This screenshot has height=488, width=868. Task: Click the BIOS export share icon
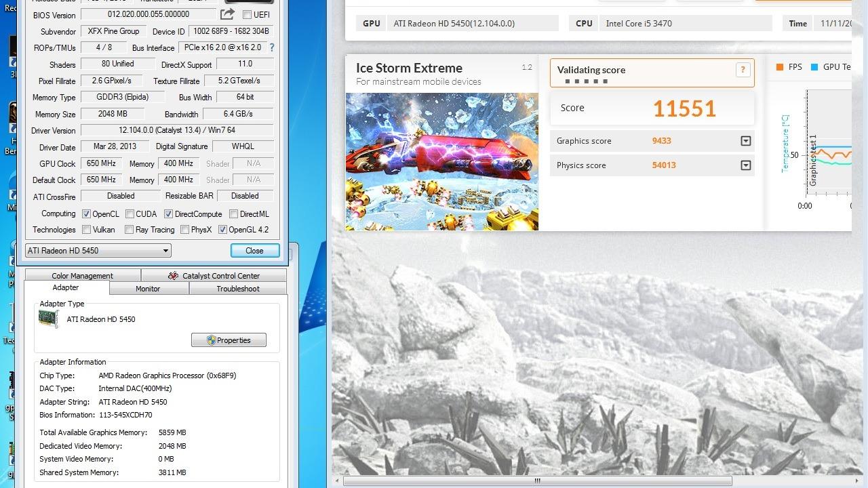[x=227, y=14]
